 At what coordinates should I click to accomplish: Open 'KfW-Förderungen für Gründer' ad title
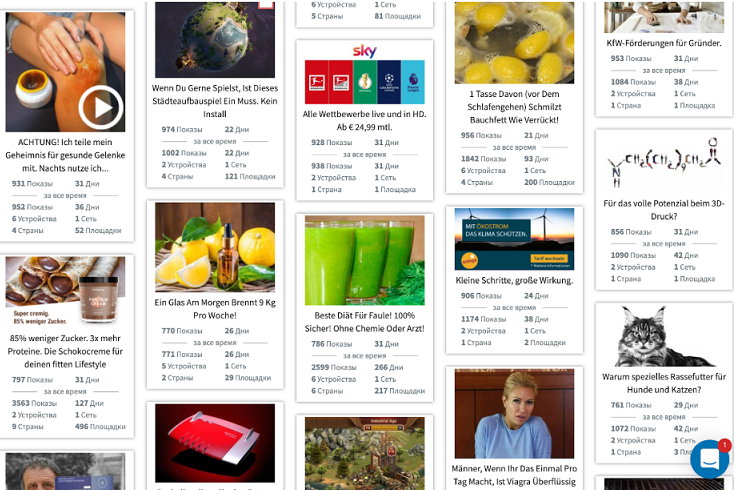pos(664,43)
